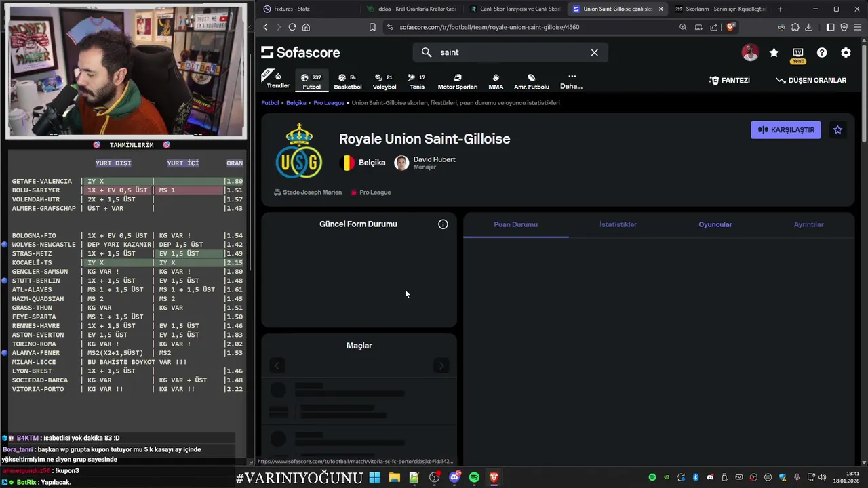Switch to the Ayrıntılar tab
The height and width of the screenshot is (488, 868).
pyautogui.click(x=808, y=224)
